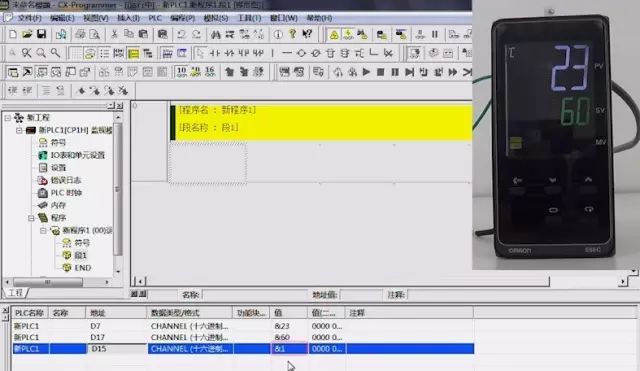Image resolution: width=640 pixels, height=371 pixels.
Task: Click the Save floppy disk icon
Action: coord(41,34)
